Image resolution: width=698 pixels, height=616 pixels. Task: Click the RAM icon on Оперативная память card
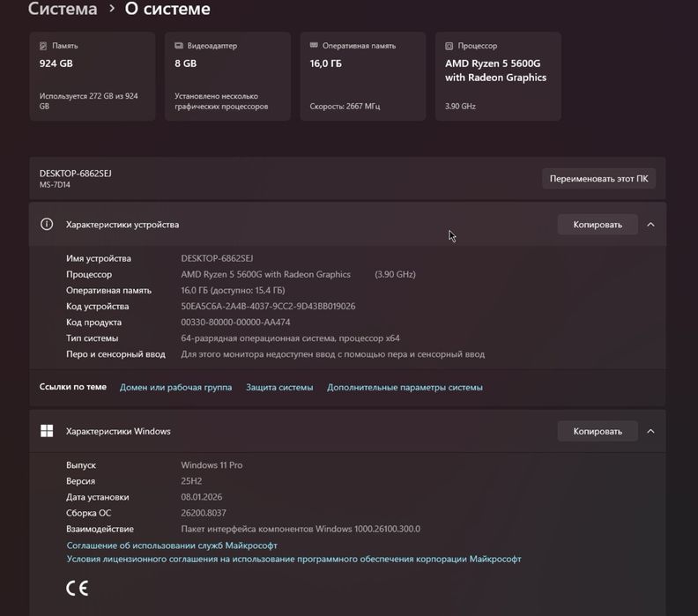(314, 46)
